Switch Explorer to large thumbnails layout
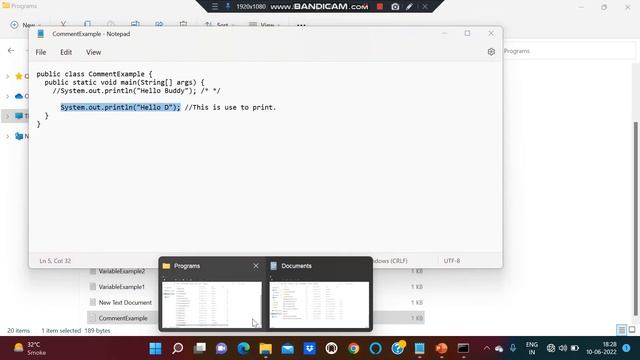 [632, 329]
